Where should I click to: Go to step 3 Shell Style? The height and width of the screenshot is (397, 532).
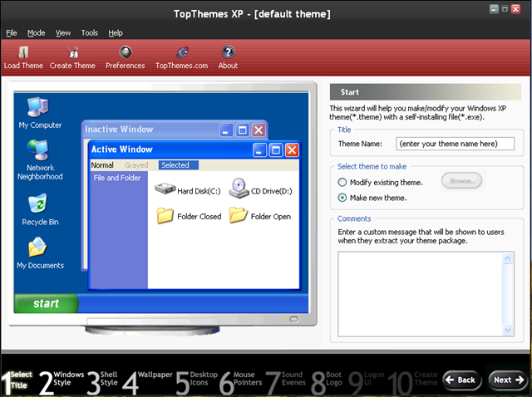[x=102, y=382]
